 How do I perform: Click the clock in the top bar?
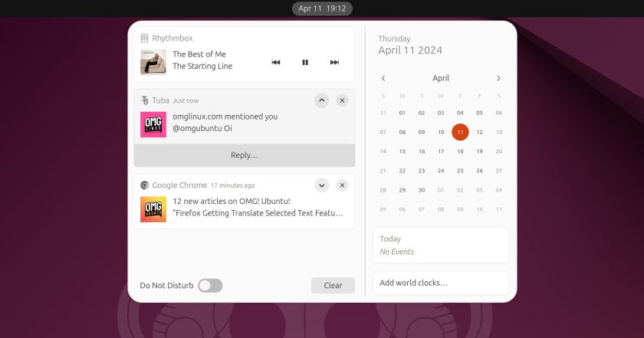[x=322, y=8]
